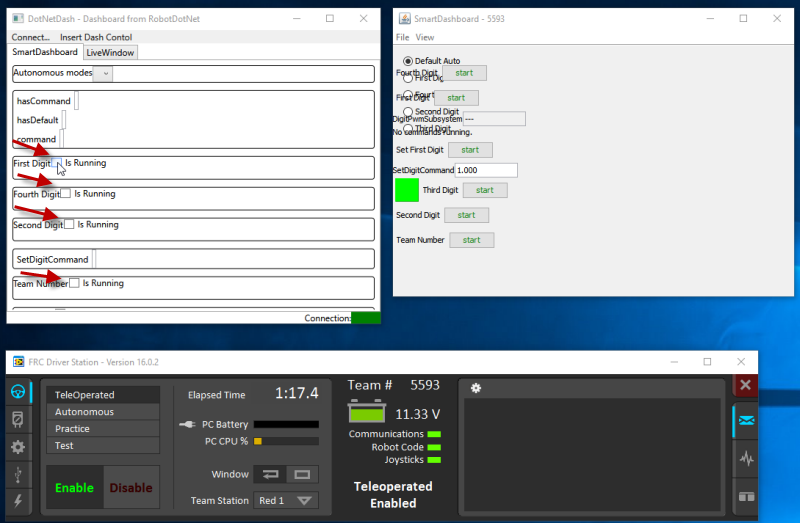800x523 pixels.
Task: Click the Enable button in Driver Station
Action: (74, 488)
